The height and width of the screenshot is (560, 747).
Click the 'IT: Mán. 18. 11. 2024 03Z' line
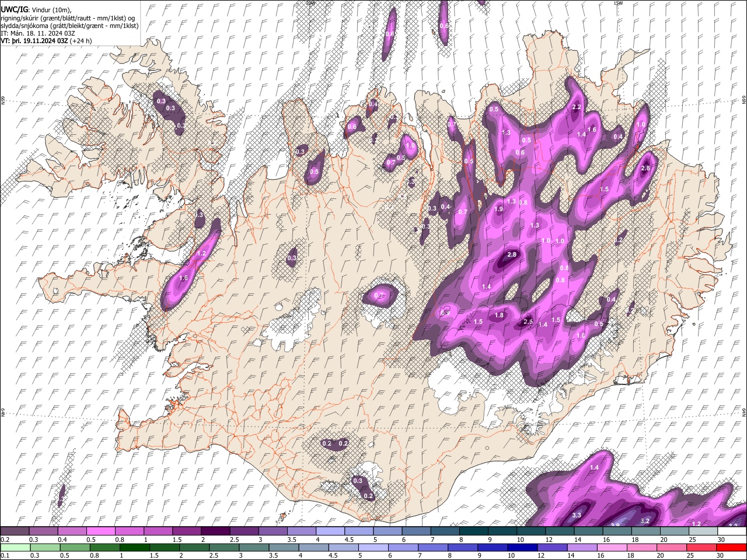[37, 33]
